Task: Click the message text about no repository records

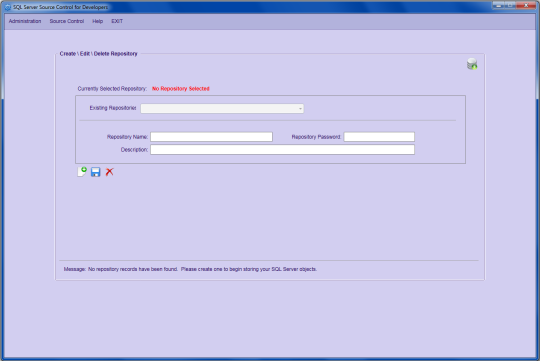Action: point(190,269)
